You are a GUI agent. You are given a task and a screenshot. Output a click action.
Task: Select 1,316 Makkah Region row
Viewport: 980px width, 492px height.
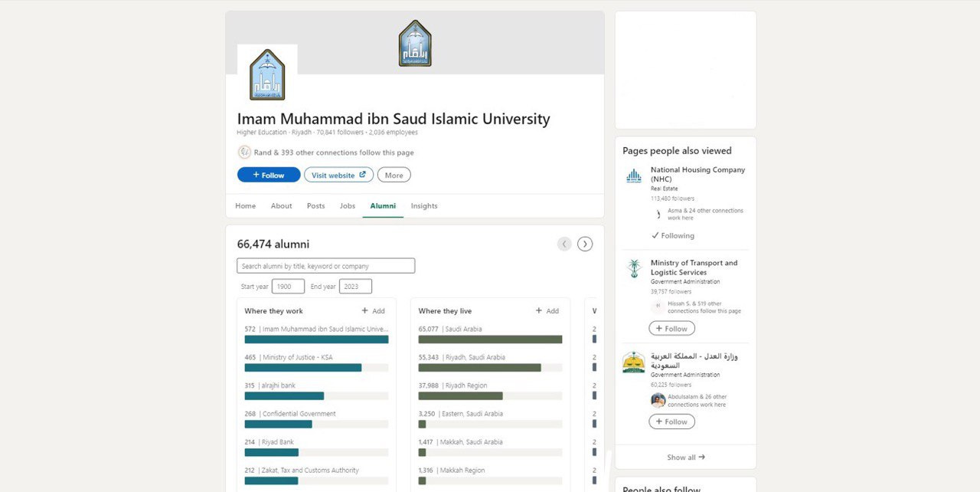pos(490,476)
